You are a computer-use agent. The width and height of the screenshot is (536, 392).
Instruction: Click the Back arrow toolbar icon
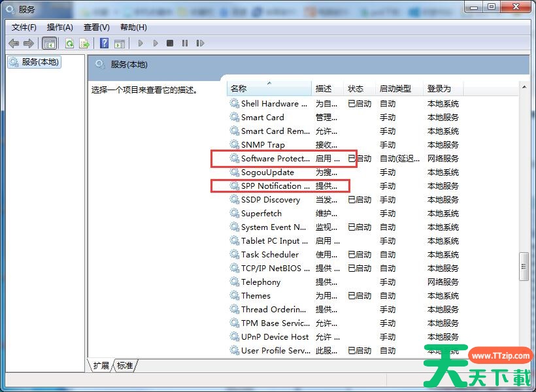(x=14, y=43)
